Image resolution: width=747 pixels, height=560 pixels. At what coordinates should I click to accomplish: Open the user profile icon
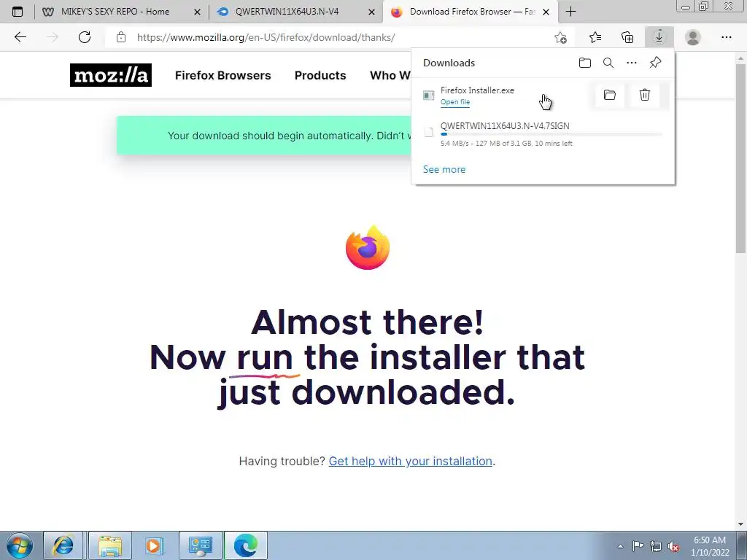pos(693,37)
